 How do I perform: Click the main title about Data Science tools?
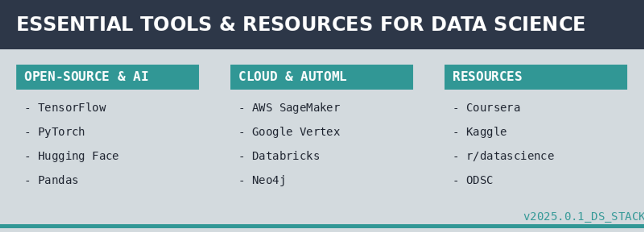[x=301, y=24]
